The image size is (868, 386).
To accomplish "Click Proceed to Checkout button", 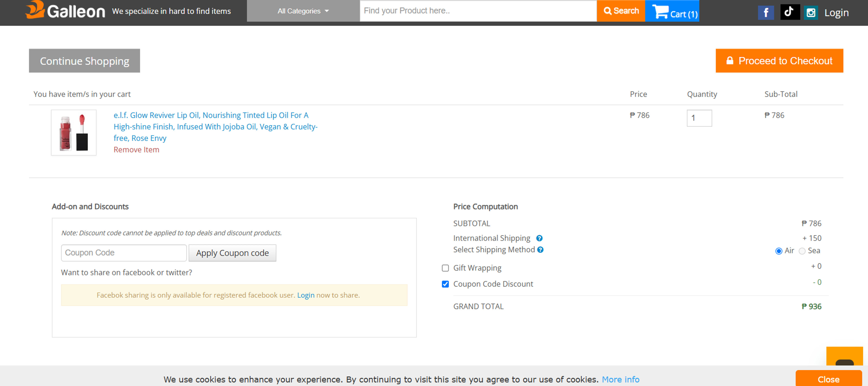I will coord(779,61).
